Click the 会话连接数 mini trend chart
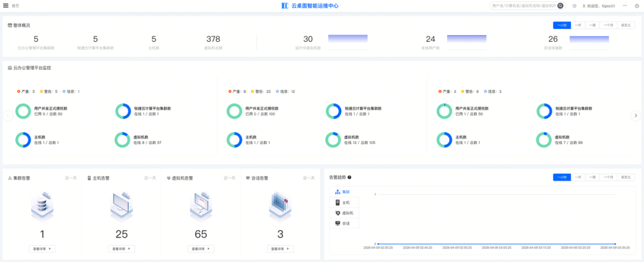 pos(589,42)
